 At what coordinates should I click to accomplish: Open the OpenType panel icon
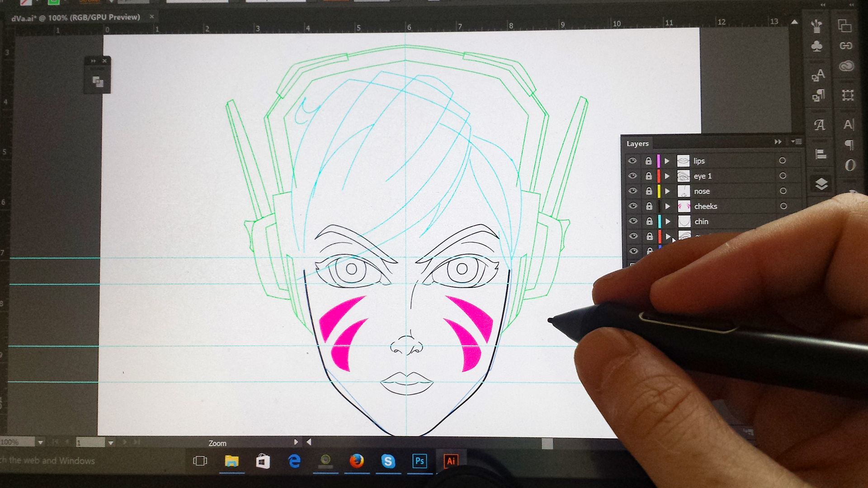850,165
